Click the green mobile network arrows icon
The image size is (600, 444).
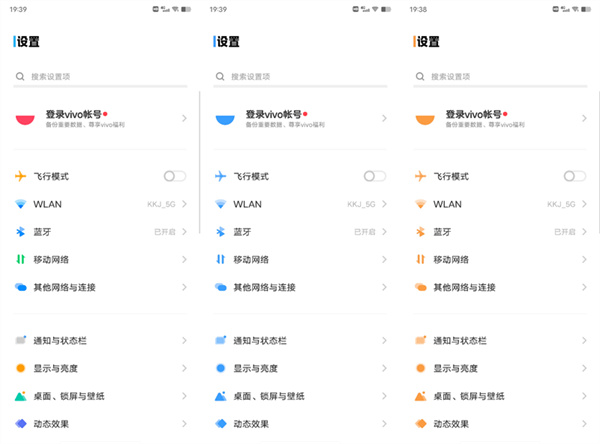[20, 259]
